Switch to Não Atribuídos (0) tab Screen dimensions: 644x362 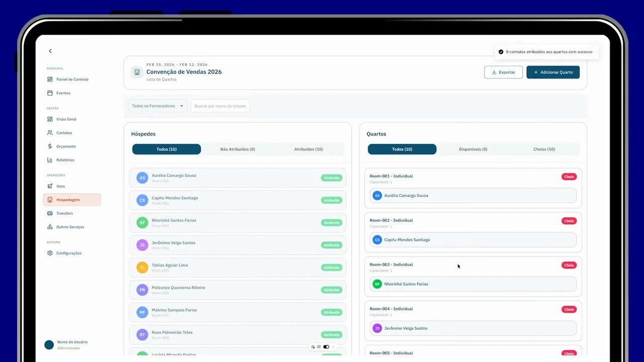coord(237,149)
